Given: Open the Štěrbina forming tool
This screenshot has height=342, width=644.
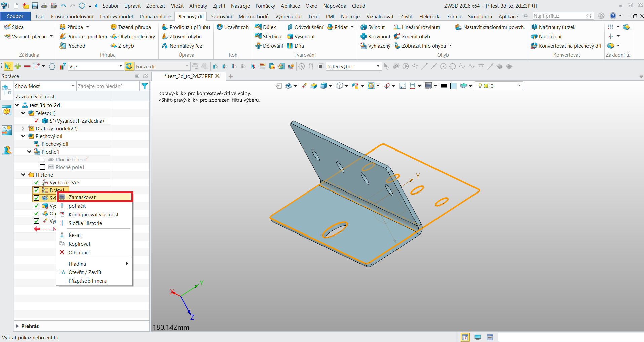Looking at the screenshot, I should coord(268,36).
